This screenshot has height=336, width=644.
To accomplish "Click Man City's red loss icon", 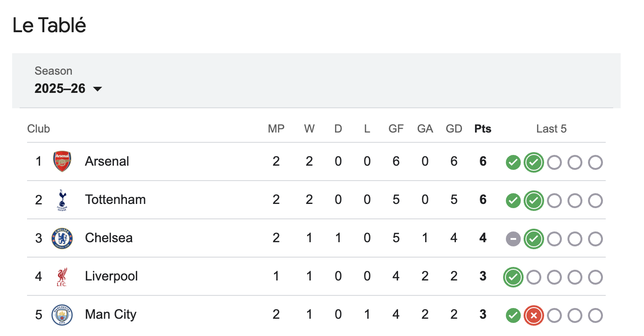I will coord(533,315).
